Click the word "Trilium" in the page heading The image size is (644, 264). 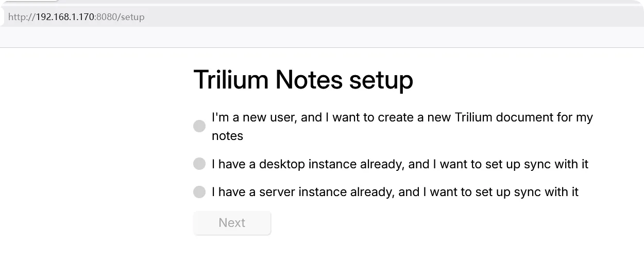231,80
